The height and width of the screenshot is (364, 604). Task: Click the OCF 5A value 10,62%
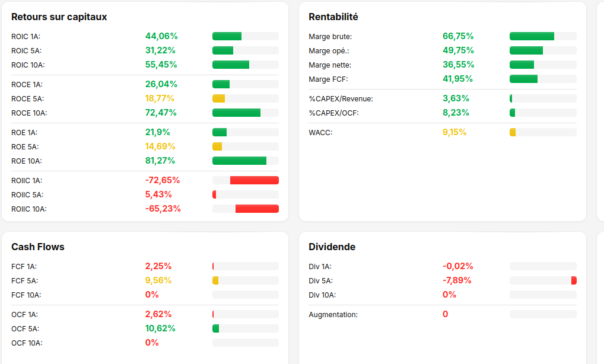(x=160, y=328)
